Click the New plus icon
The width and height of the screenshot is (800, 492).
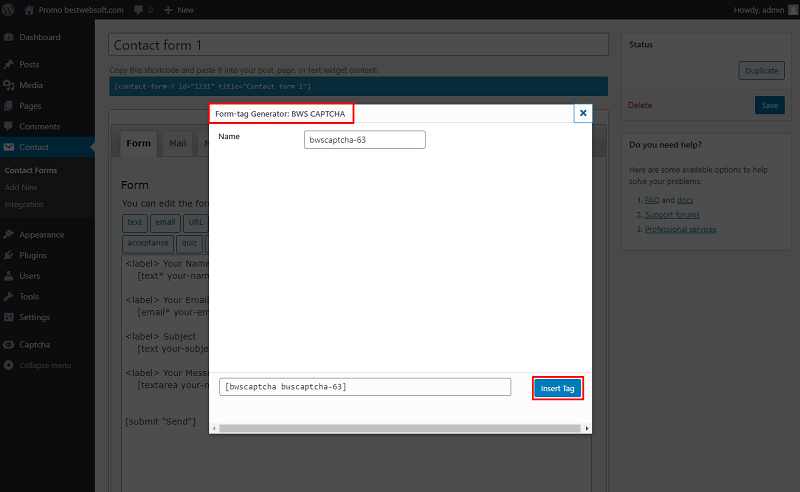coord(168,10)
